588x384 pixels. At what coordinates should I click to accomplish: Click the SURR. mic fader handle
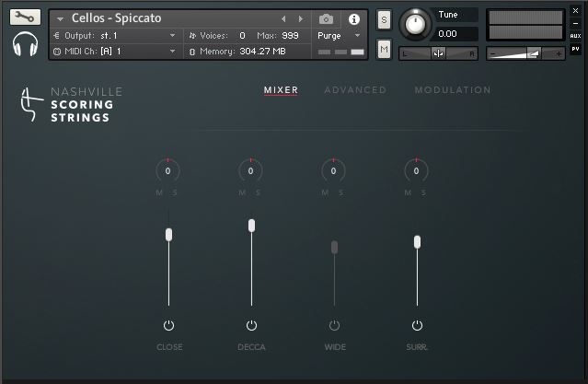point(418,242)
